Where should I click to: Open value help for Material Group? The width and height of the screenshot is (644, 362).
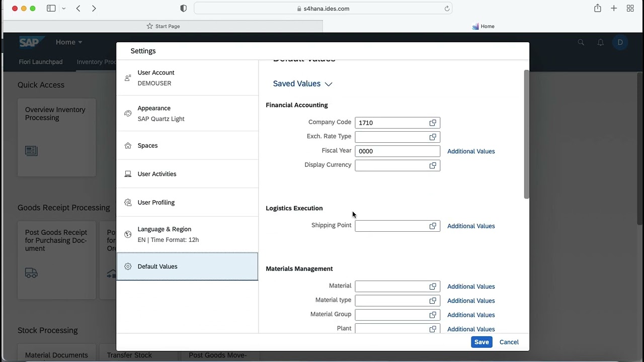(433, 315)
